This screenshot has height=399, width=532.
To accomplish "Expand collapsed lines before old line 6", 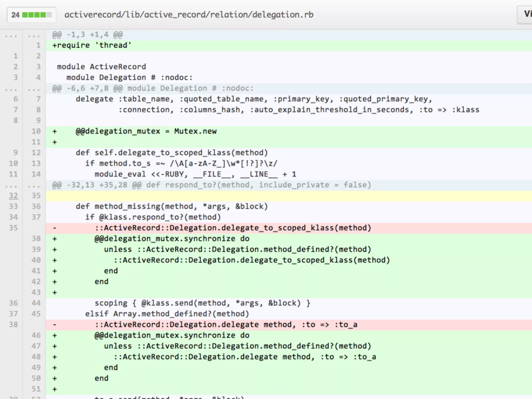I will coord(11,89).
